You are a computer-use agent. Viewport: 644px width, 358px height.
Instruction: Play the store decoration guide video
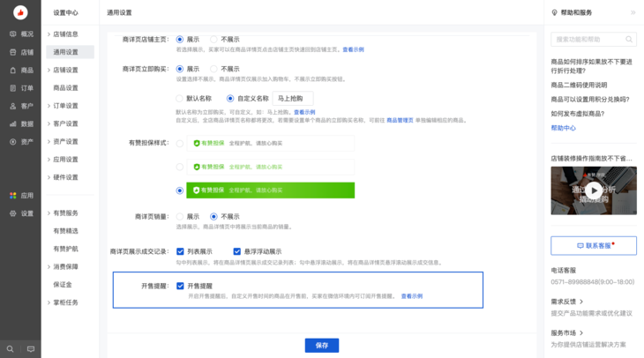point(594,190)
